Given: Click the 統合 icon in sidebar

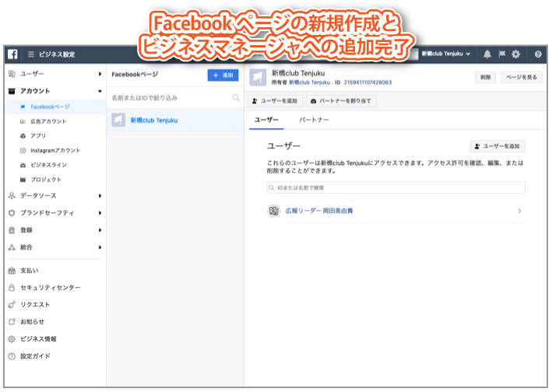Looking at the screenshot, I should [12, 247].
